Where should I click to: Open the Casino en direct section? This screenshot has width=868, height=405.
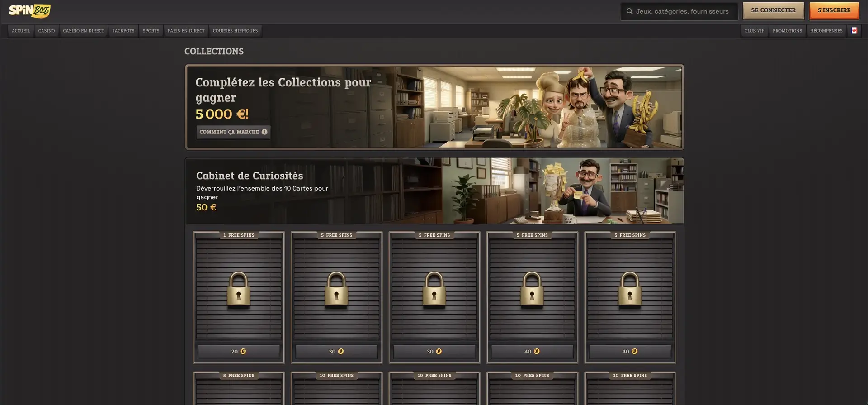tap(84, 31)
